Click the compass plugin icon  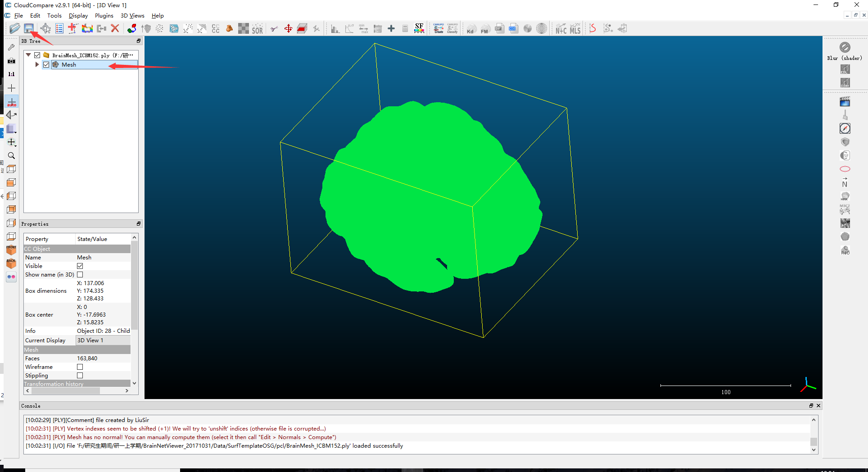point(845,128)
